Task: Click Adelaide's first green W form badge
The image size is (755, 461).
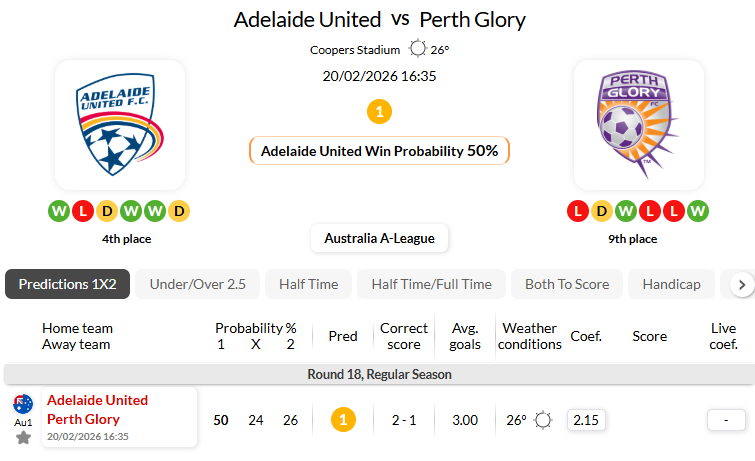Action: coord(58,211)
